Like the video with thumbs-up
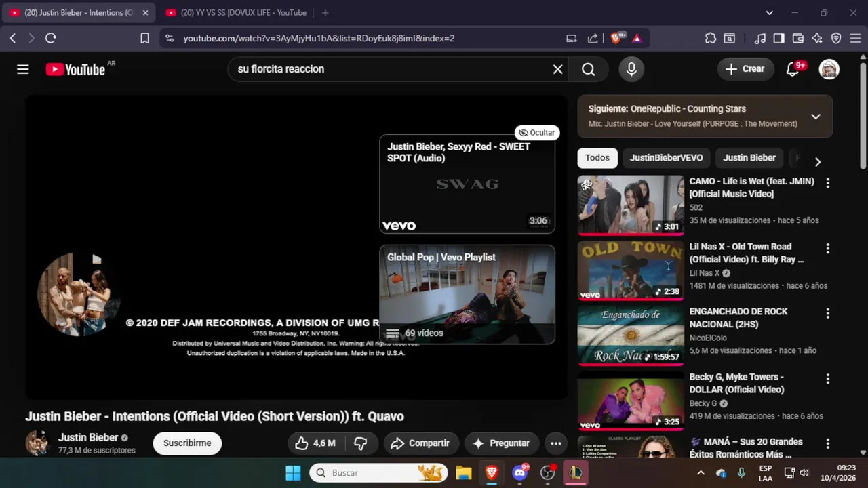 coord(316,443)
